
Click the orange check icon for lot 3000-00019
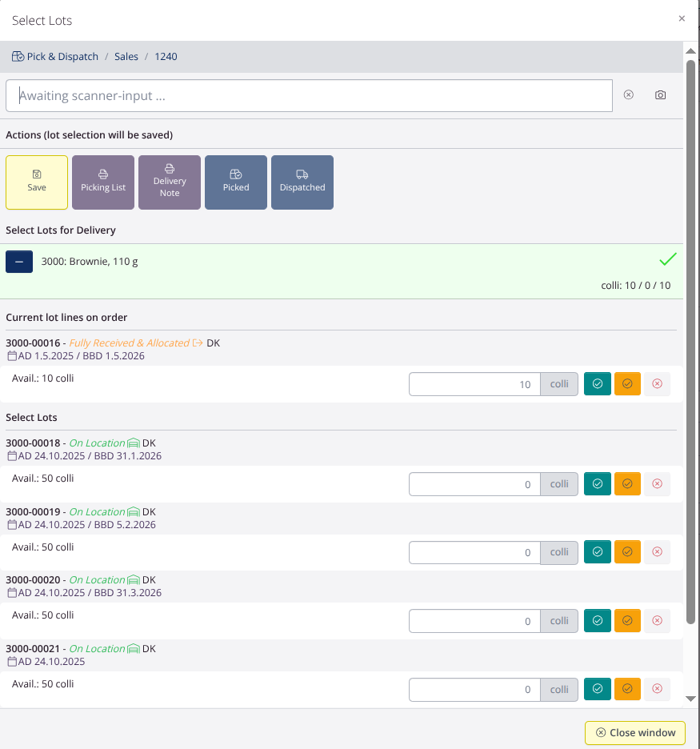(x=627, y=552)
